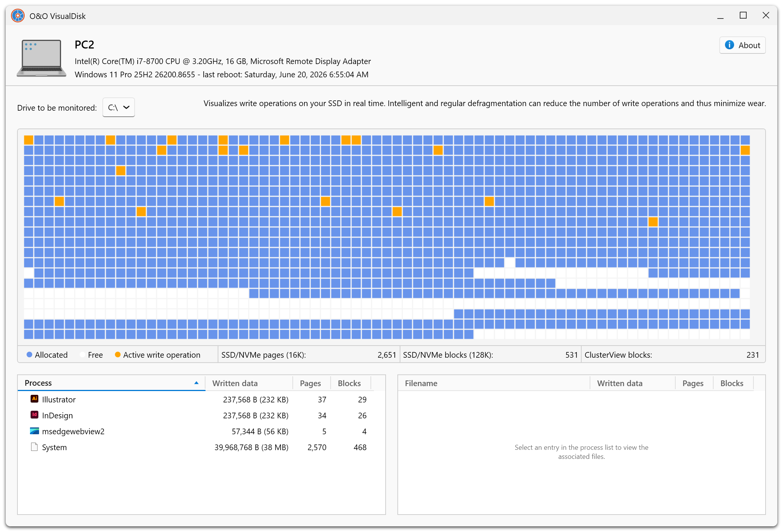Click the blue info icon beside About
The width and height of the screenshot is (783, 532).
(729, 45)
